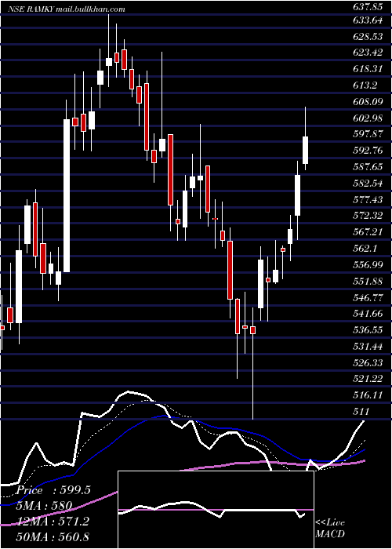Click the <<Live MACD label
Screen dimensions: 392x549
[x=330, y=528]
